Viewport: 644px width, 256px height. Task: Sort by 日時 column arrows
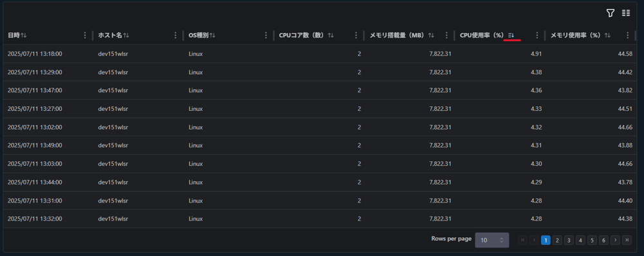pos(23,35)
